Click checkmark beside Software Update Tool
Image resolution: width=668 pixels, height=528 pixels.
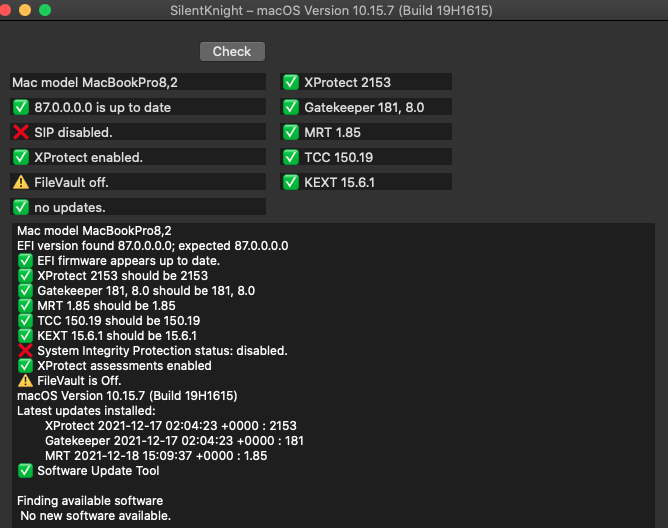point(26,471)
